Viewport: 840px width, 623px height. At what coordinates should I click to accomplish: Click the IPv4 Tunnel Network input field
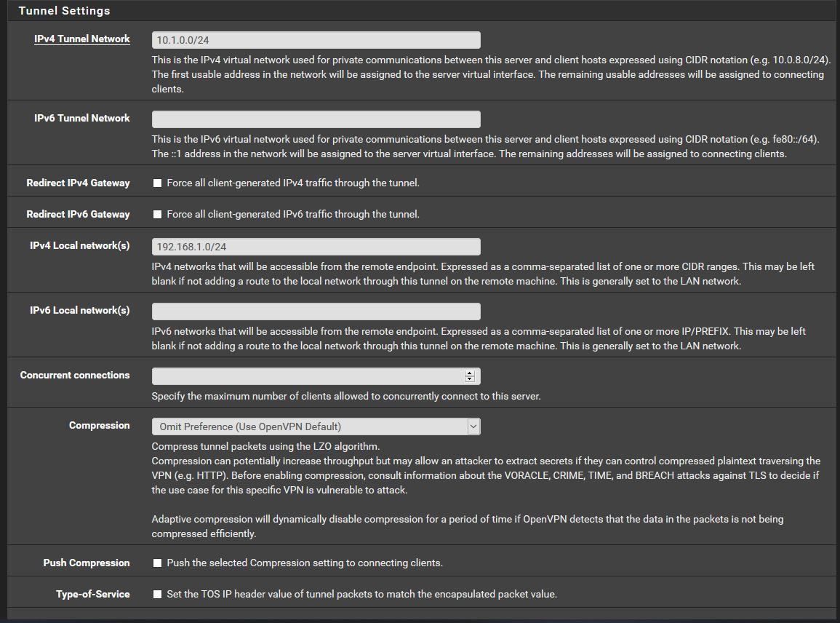coord(316,40)
